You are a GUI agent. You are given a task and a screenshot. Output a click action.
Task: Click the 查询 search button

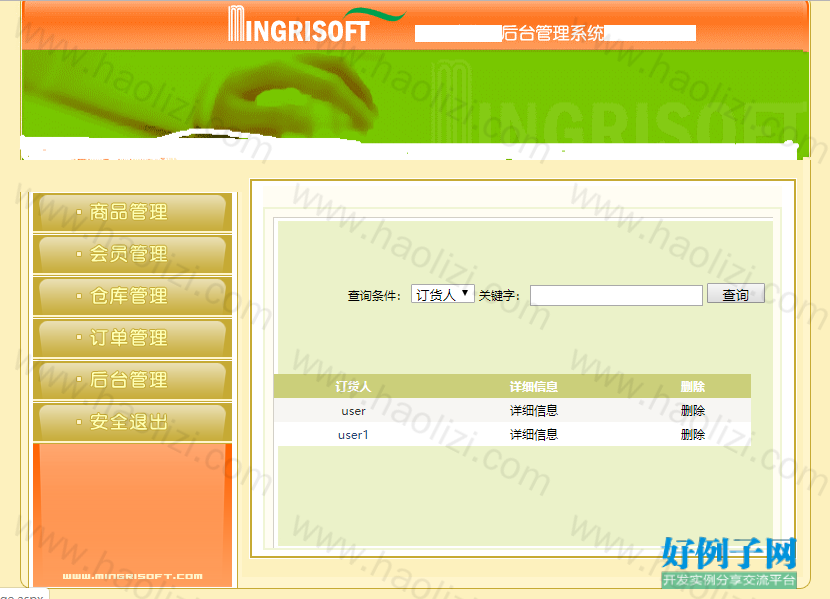[736, 294]
